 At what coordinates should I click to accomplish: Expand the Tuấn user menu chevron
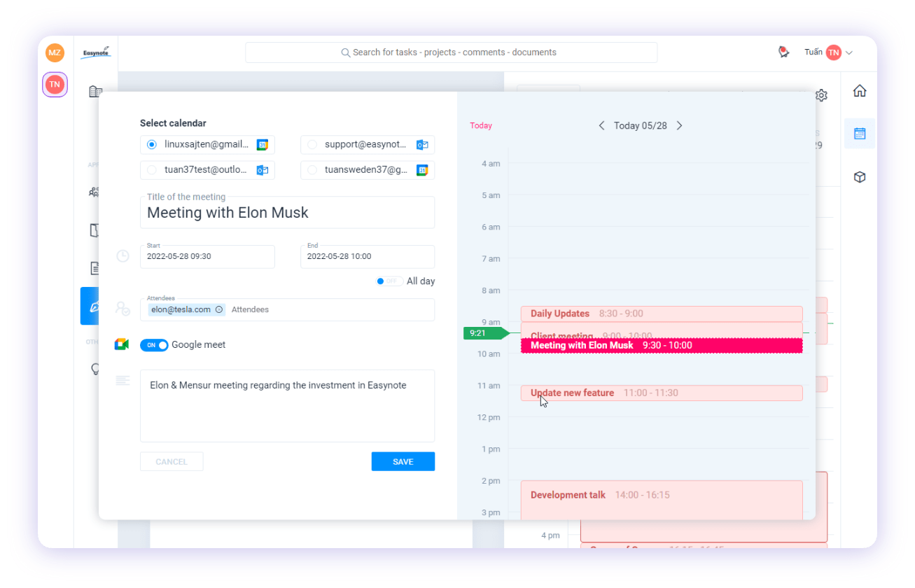point(849,52)
